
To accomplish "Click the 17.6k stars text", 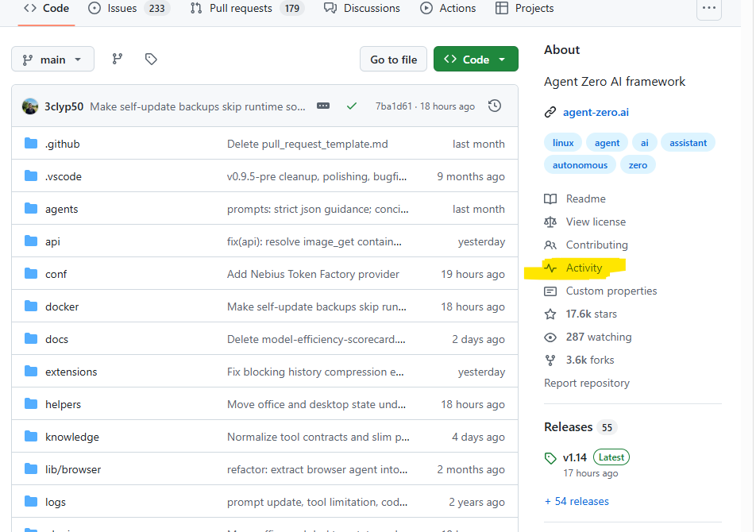I will pyautogui.click(x=591, y=314).
